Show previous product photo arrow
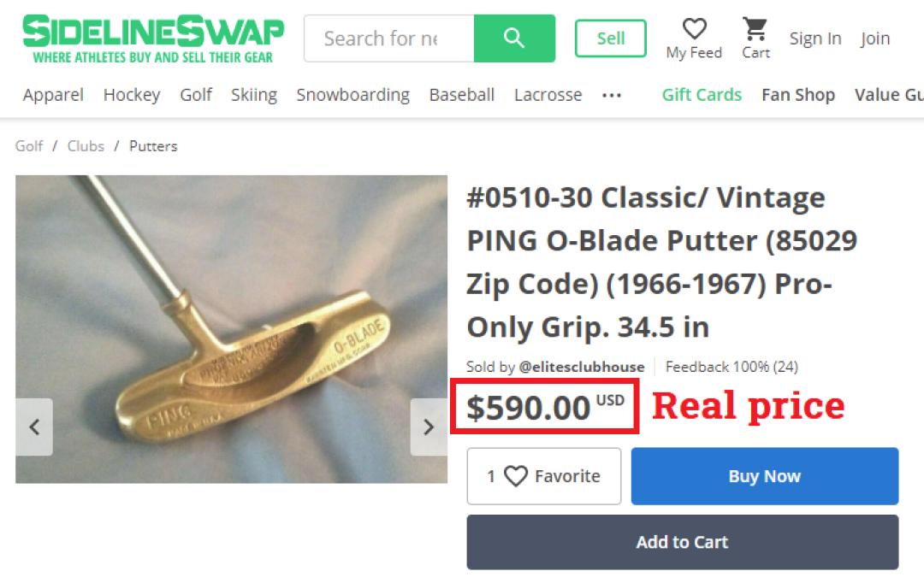924x583 pixels. (x=34, y=427)
